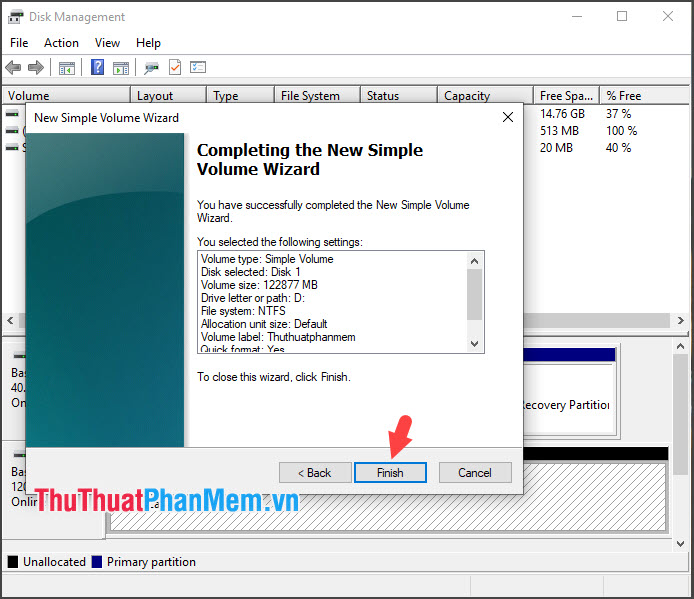Click the volume list horizontal scroll-right arrow

(x=681, y=320)
